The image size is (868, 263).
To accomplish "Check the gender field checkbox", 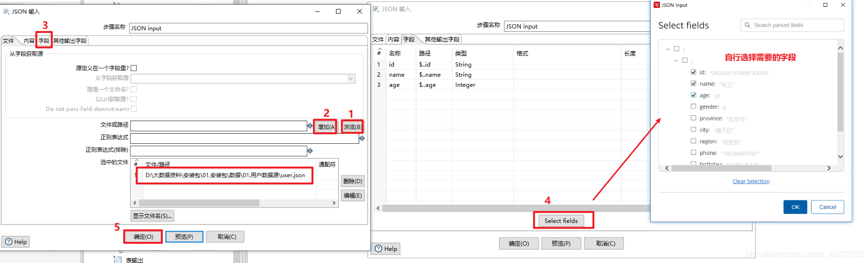I will [x=693, y=107].
